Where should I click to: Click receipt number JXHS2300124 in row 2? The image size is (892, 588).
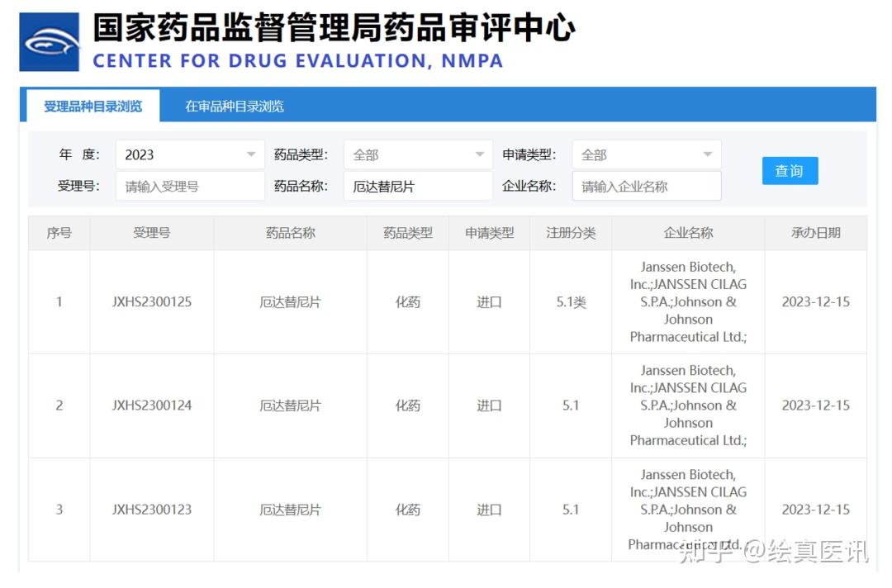(152, 405)
